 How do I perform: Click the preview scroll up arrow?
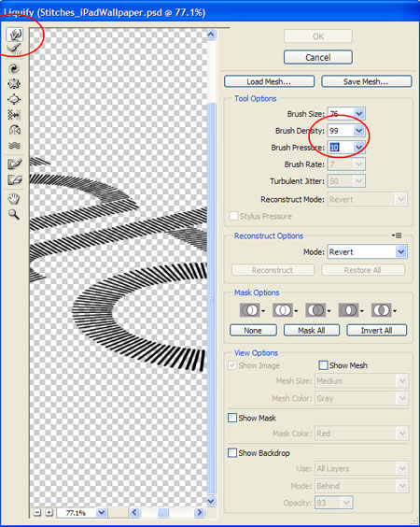(211, 35)
